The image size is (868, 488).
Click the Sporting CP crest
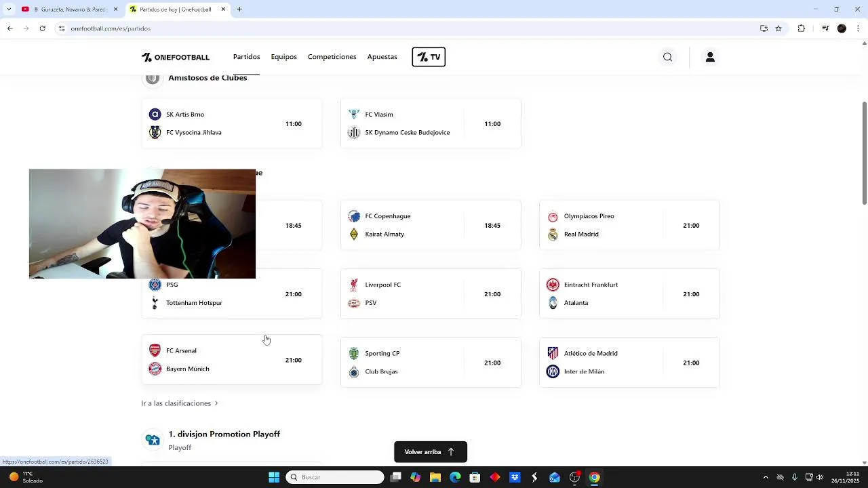click(x=354, y=353)
